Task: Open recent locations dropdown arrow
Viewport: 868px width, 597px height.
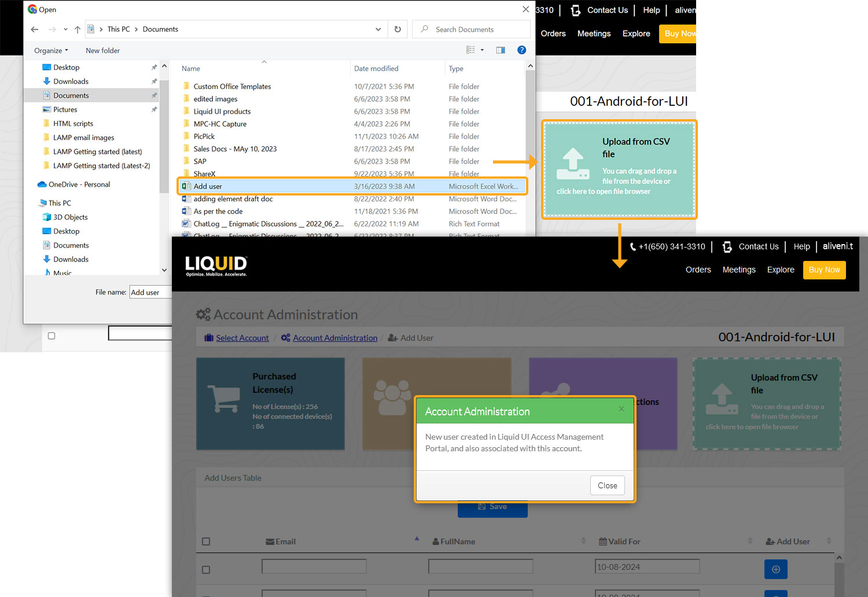Action: click(65, 30)
